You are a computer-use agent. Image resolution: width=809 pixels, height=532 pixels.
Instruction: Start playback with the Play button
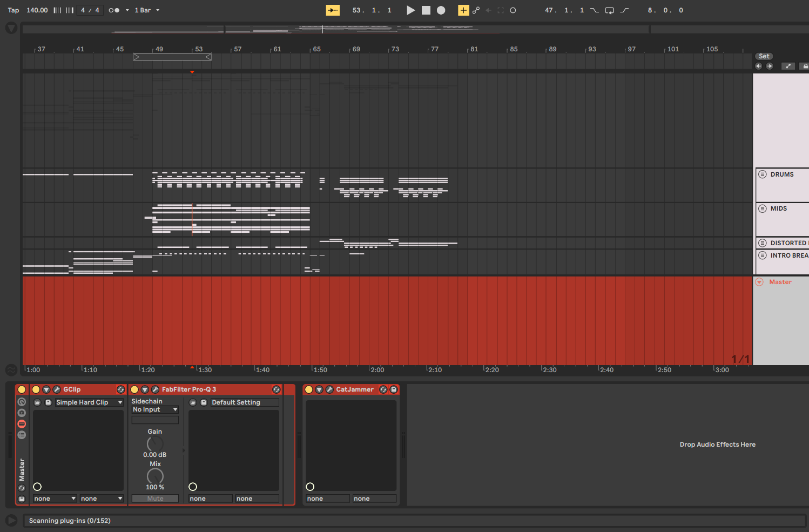pyautogui.click(x=410, y=10)
